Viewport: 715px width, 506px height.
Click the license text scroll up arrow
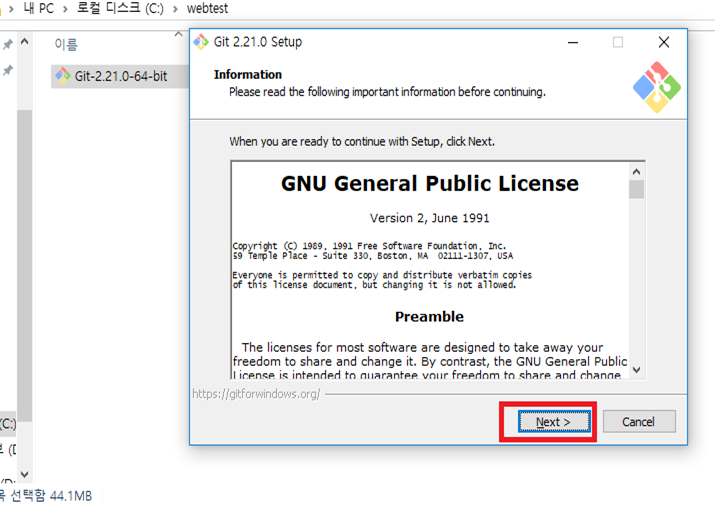click(x=637, y=171)
